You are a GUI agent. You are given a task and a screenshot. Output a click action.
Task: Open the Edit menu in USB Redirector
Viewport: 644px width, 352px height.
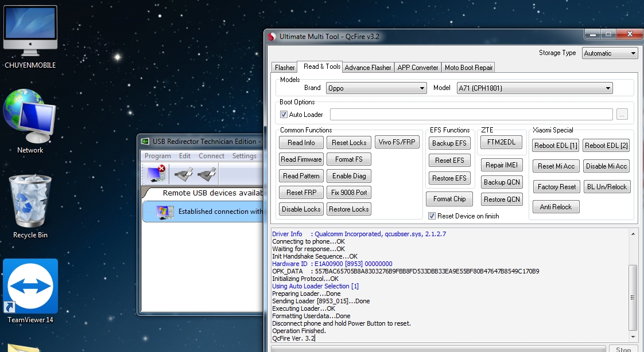pyautogui.click(x=185, y=156)
